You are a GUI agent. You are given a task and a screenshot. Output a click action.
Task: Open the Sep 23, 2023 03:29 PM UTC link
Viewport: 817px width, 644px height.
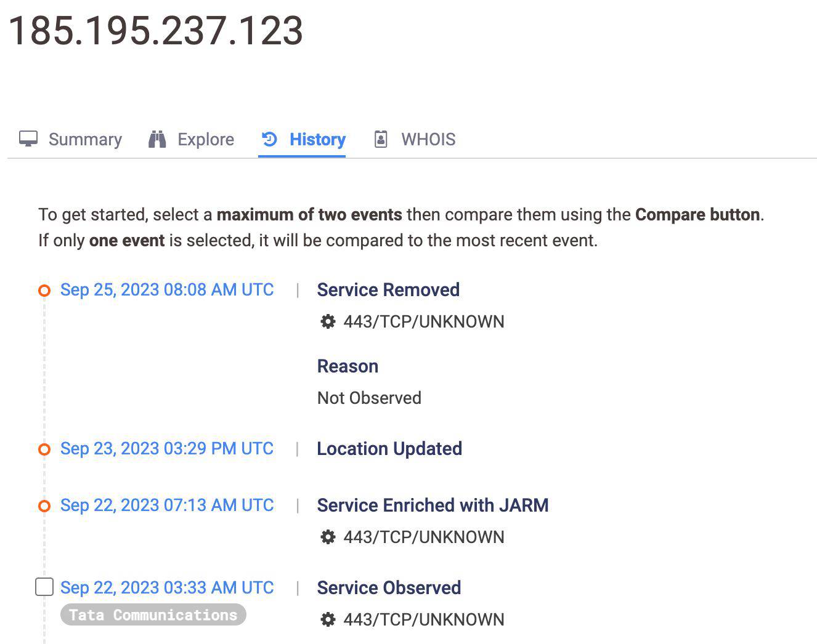click(167, 449)
